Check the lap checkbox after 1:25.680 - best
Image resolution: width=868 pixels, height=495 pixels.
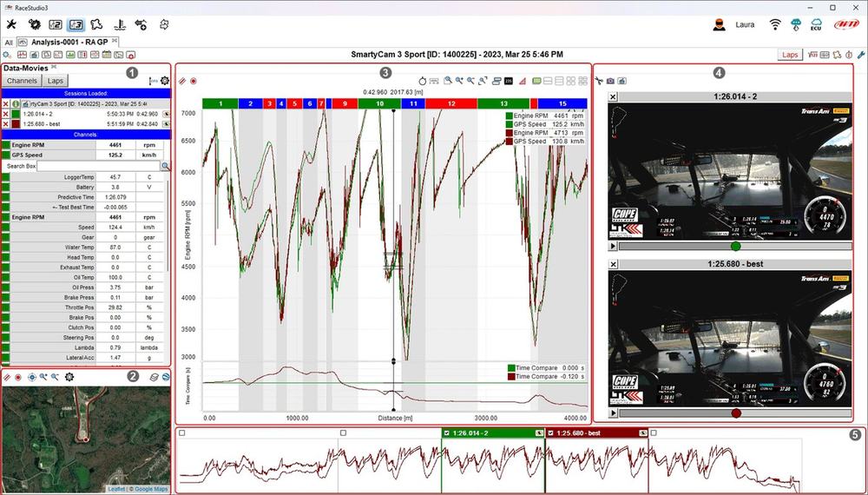[654, 433]
